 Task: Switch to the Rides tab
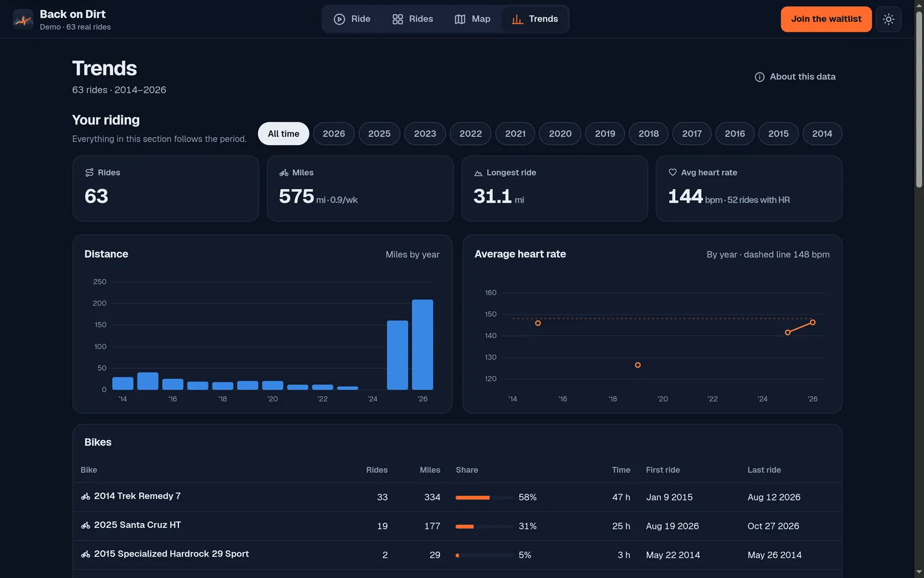[x=412, y=19]
